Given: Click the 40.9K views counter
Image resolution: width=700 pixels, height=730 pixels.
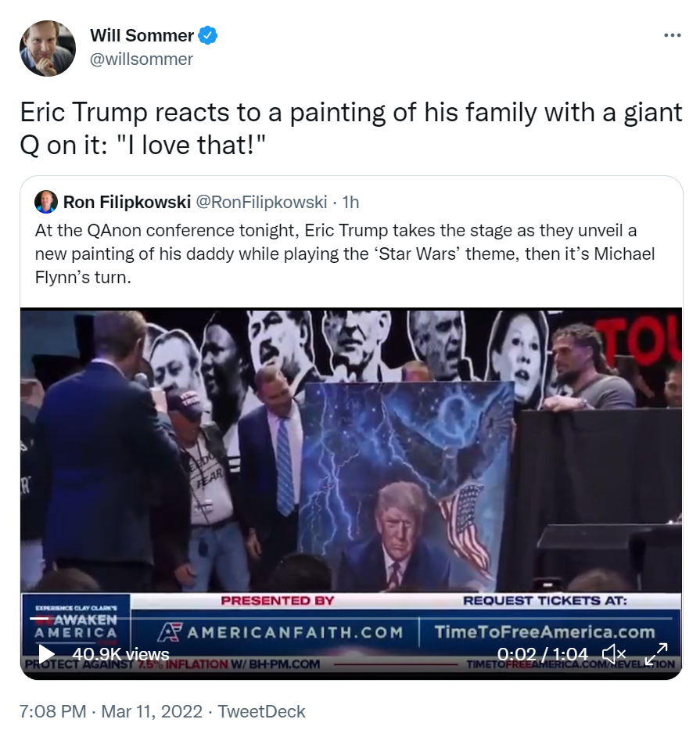Looking at the screenshot, I should tap(120, 654).
